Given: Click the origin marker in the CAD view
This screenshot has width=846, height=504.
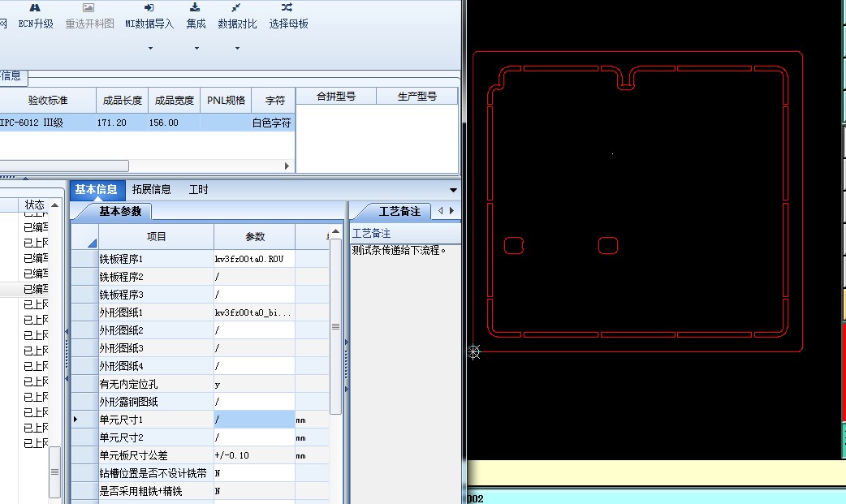Looking at the screenshot, I should coord(473,352).
